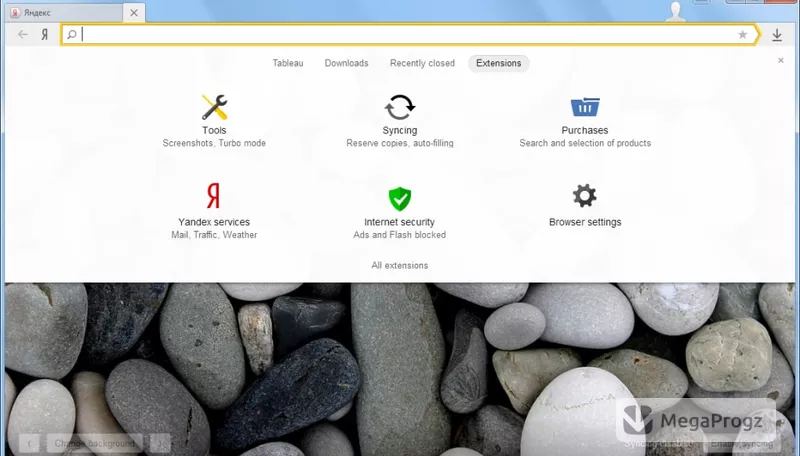Click the Yandex home Я button

pos(45,35)
